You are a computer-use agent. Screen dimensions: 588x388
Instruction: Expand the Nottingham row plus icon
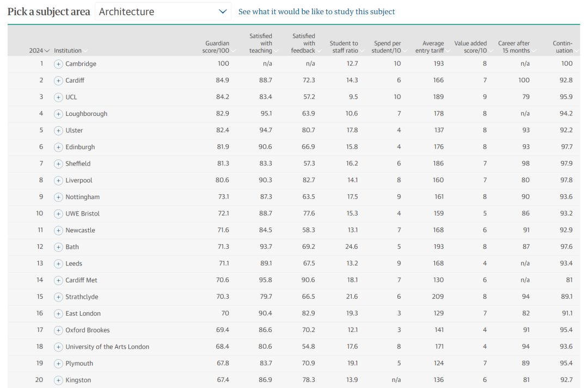[x=58, y=197]
